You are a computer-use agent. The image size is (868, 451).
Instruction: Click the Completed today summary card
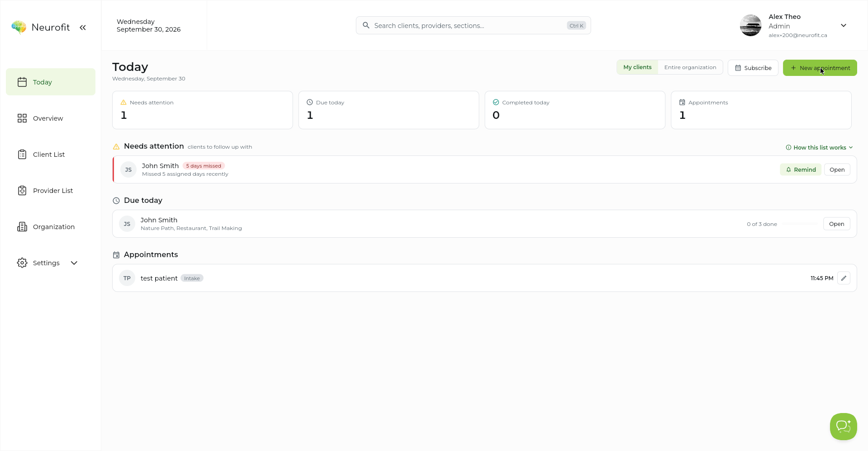click(575, 110)
